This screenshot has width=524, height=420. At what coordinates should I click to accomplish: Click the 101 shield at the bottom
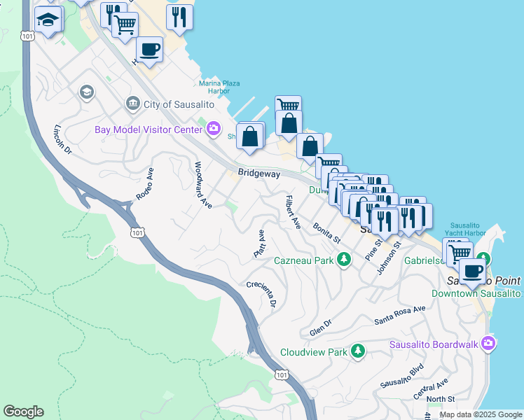tap(282, 374)
